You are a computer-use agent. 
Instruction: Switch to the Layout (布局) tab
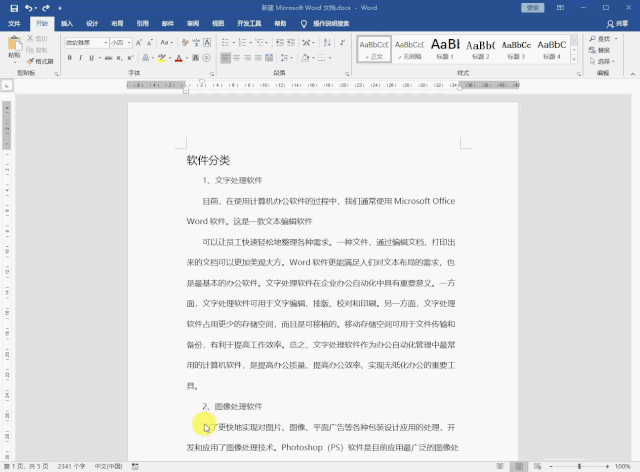[118, 23]
